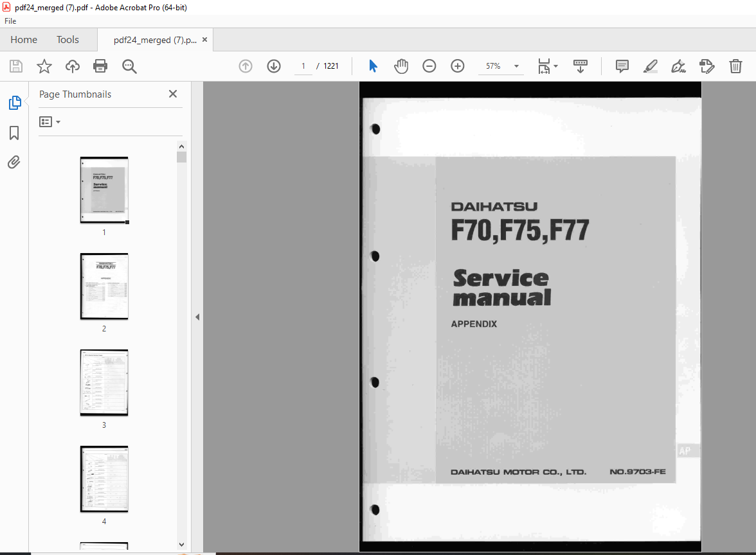This screenshot has height=555, width=756.
Task: Upload the file to cloud icon
Action: click(x=72, y=66)
